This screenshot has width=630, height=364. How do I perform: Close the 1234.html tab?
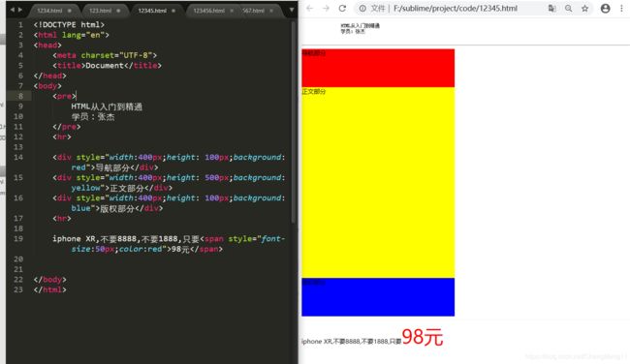click(x=70, y=11)
